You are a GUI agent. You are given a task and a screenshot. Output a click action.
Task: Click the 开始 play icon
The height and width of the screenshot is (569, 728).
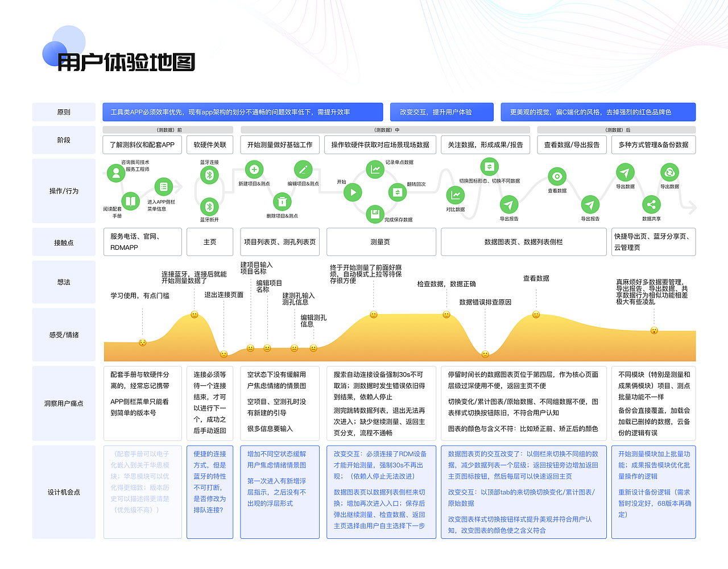pyautogui.click(x=353, y=192)
